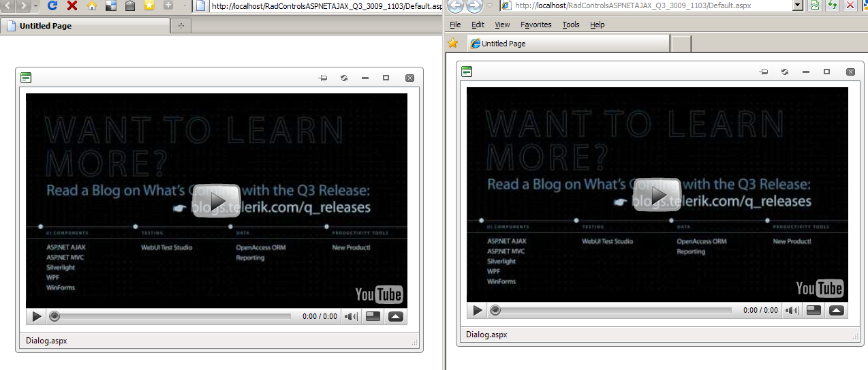
Task: Play the video using center overlay in left window
Action: pos(216,201)
